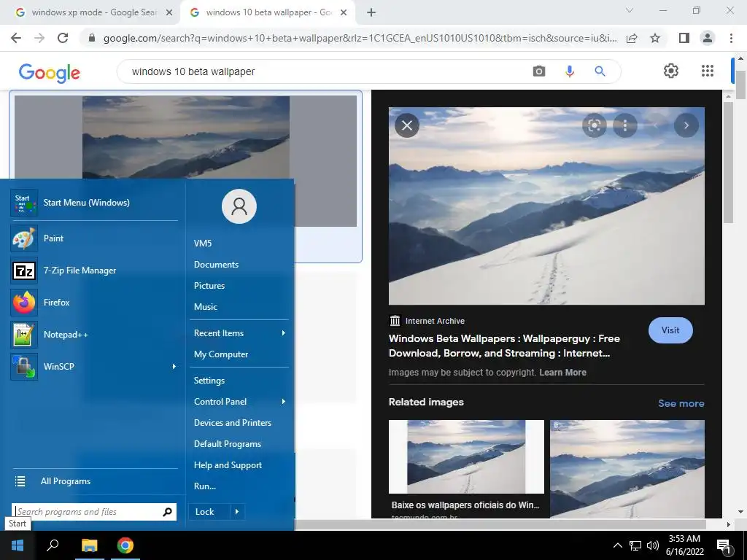
Task: Click the Google search query field
Action: (324, 71)
